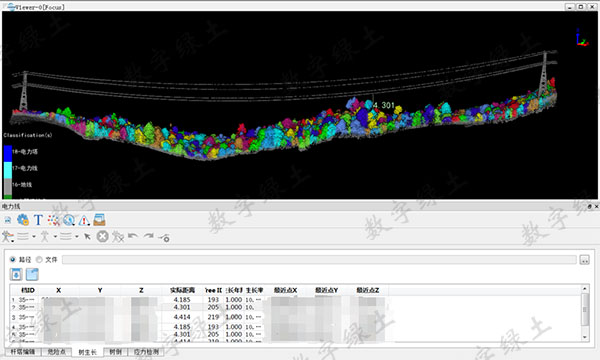Screen dimensions: 600x360
Task: Click the import table button with down arrow
Action: point(16,274)
